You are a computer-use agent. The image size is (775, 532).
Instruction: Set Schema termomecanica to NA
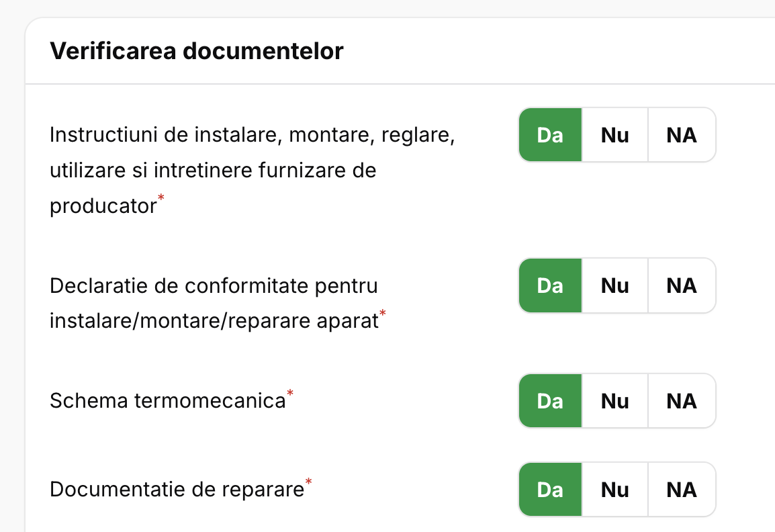(682, 401)
